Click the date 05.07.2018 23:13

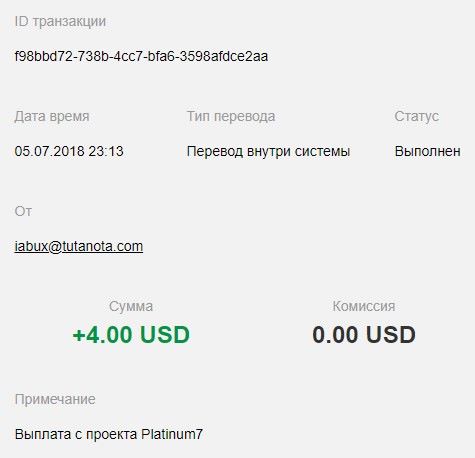click(69, 151)
